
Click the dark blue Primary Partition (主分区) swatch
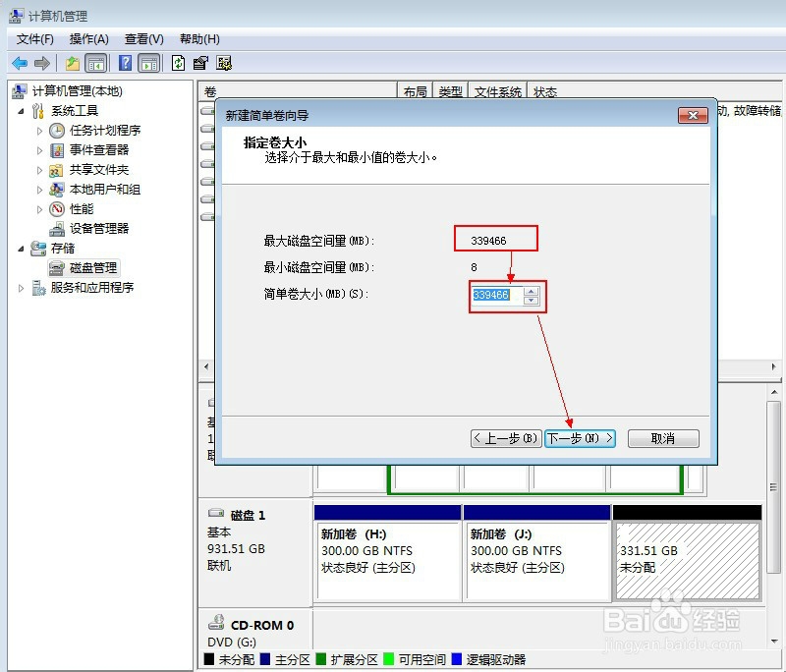[x=265, y=658]
